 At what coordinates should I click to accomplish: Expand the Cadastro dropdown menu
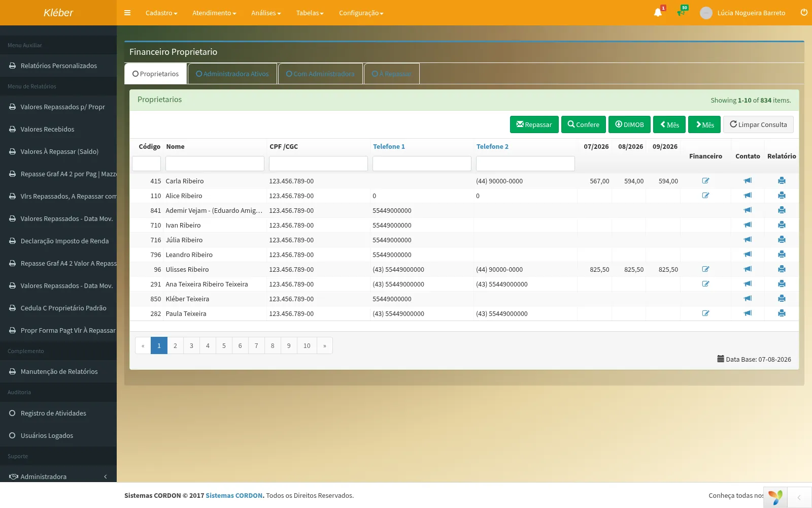click(161, 13)
